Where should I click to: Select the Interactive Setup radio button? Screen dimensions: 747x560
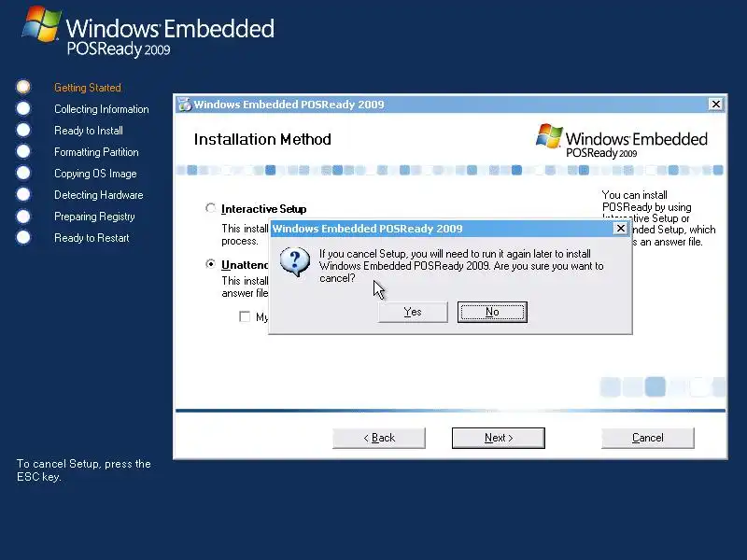[x=211, y=208]
